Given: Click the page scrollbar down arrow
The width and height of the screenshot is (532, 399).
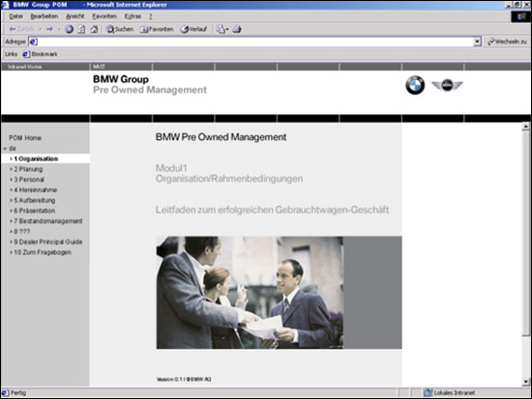Looking at the screenshot, I should point(526,382).
